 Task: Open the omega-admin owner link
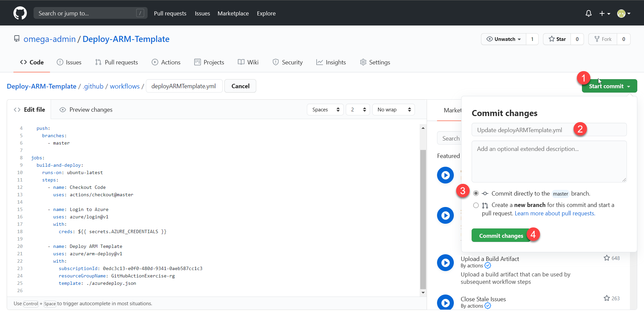tap(50, 39)
